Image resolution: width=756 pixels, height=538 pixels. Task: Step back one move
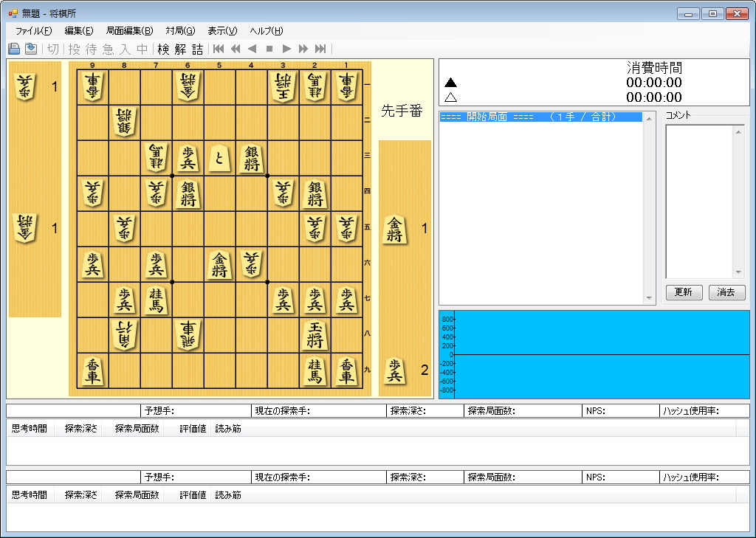click(252, 49)
